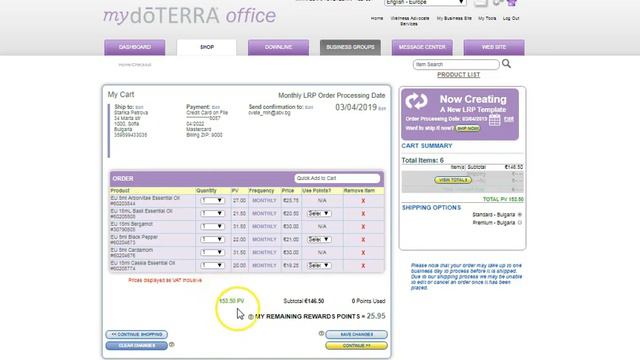Click the Monthly frequency for Bergamot
Screen dimensions: 640x360
pyautogui.click(x=264, y=227)
